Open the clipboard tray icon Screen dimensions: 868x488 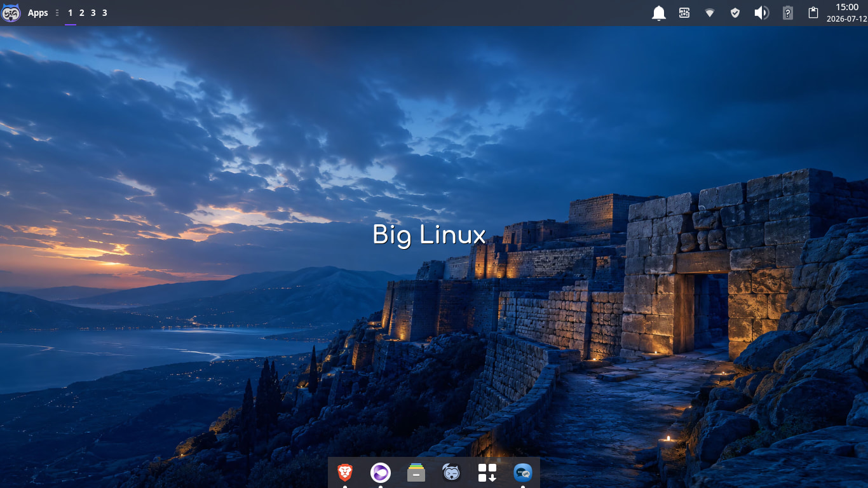pyautogui.click(x=813, y=13)
